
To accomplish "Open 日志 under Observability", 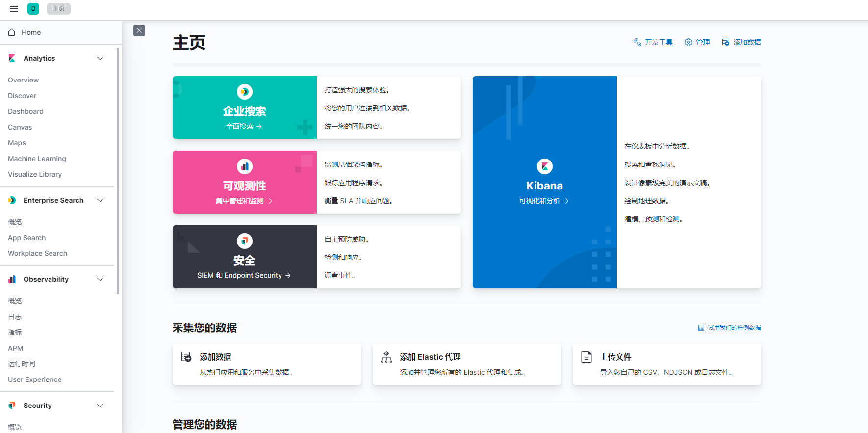I will pos(15,317).
